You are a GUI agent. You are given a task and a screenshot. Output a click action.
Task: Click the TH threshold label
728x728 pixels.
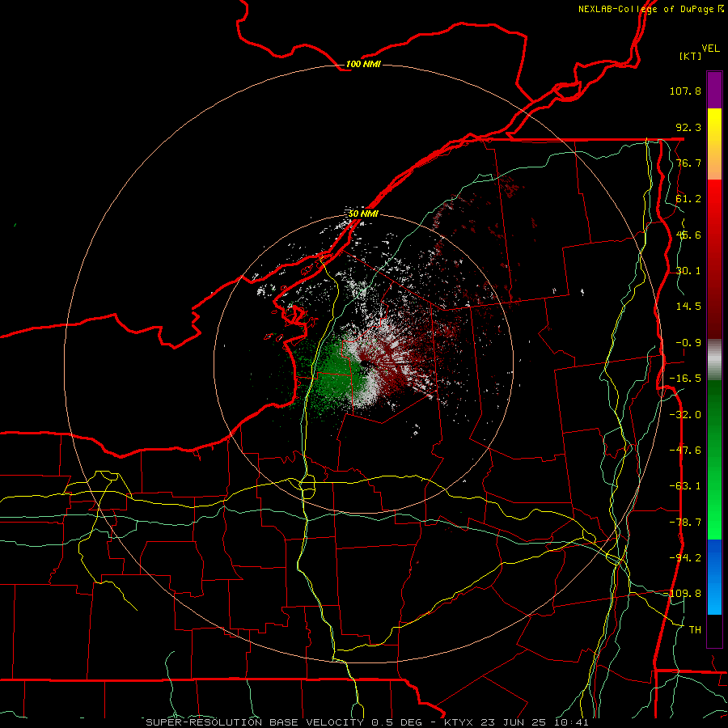pyautogui.click(x=695, y=630)
